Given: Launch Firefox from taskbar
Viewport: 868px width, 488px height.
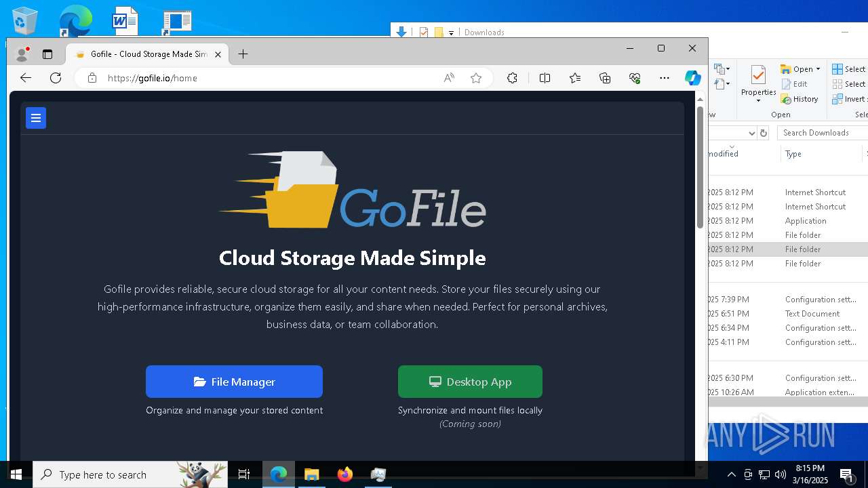Looking at the screenshot, I should 345,474.
